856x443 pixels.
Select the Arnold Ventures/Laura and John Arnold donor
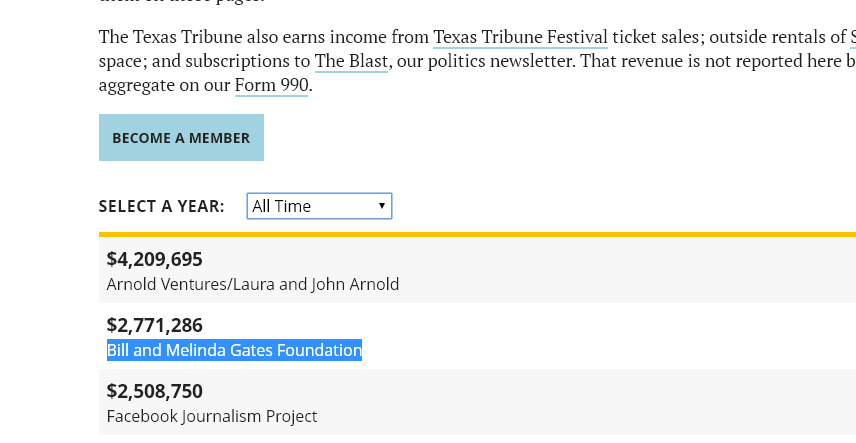[x=253, y=284]
